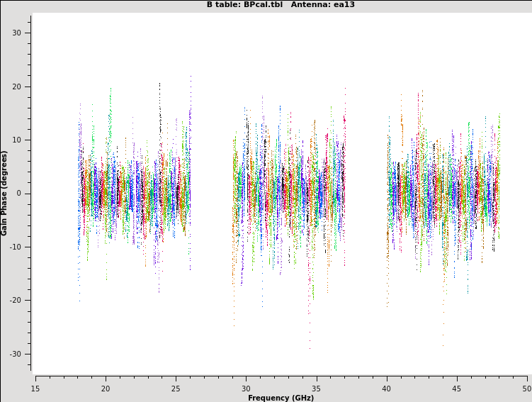Screen dimensions: 532x402
Task: Select the 'Frequency (GHz)' x-axis label
Action: pyautogui.click(x=281, y=398)
